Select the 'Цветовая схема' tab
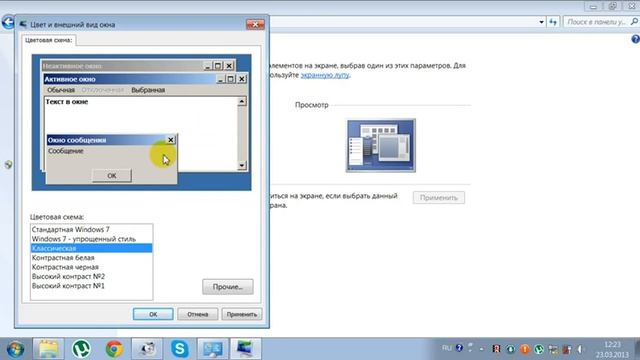This screenshot has height=360, width=640. pyautogui.click(x=49, y=40)
